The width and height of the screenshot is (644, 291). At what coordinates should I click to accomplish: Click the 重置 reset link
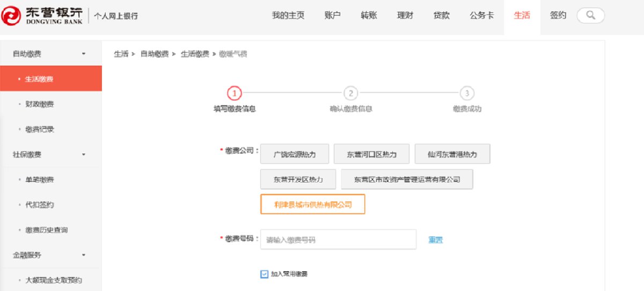[x=435, y=240]
